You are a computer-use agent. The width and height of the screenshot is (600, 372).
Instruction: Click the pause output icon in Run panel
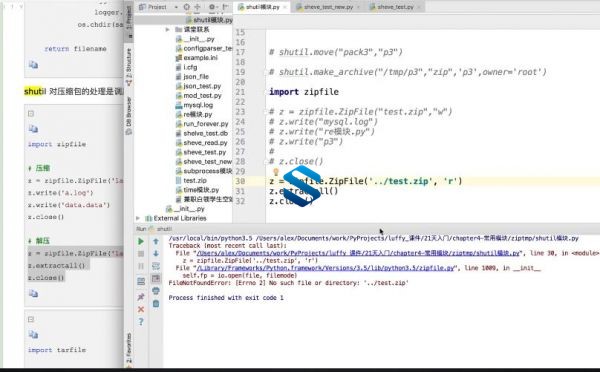141,266
